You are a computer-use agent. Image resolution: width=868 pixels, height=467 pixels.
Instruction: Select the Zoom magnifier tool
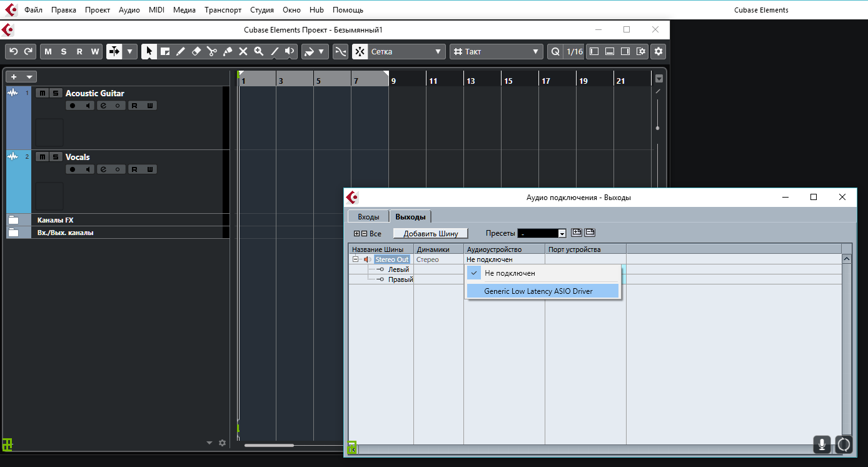tap(259, 51)
